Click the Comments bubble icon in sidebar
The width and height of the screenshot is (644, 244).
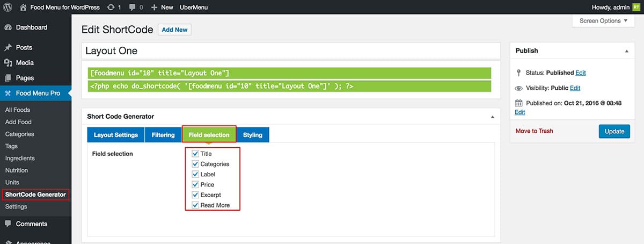point(8,224)
